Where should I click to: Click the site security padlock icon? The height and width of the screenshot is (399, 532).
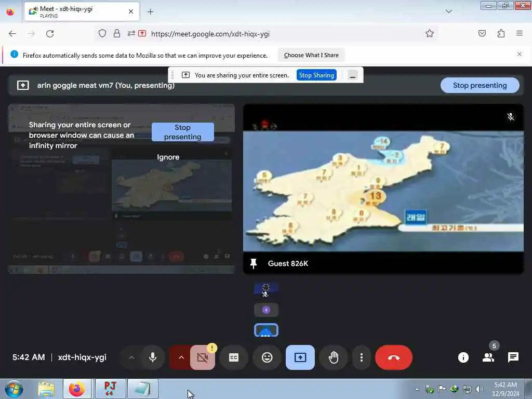[117, 33]
